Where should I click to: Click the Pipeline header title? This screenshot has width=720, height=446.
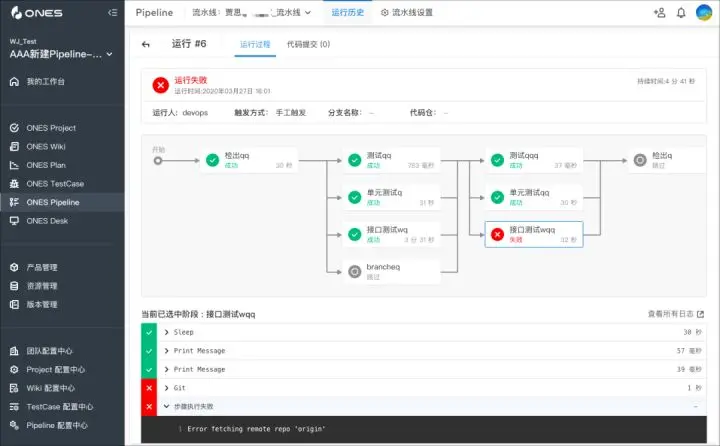[x=154, y=13]
